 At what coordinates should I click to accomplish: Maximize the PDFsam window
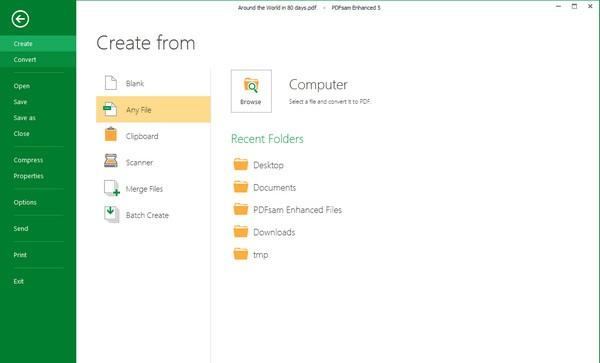574,7
